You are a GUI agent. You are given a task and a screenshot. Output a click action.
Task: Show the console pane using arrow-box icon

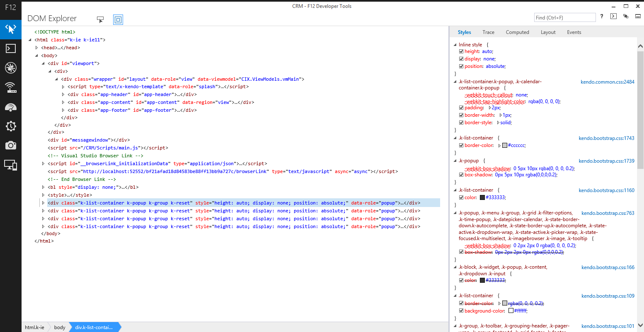(x=614, y=17)
